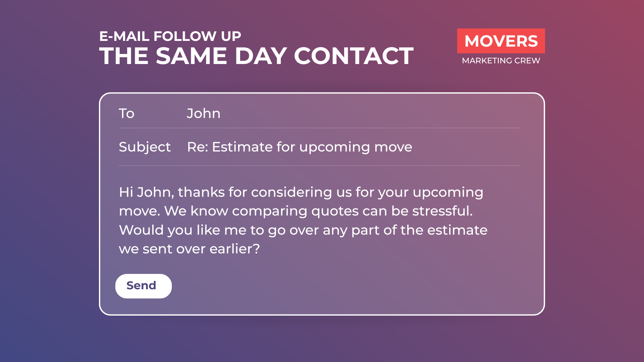Click the MOVERS red logo badge
Screen dimensions: 644x362
click(x=501, y=41)
